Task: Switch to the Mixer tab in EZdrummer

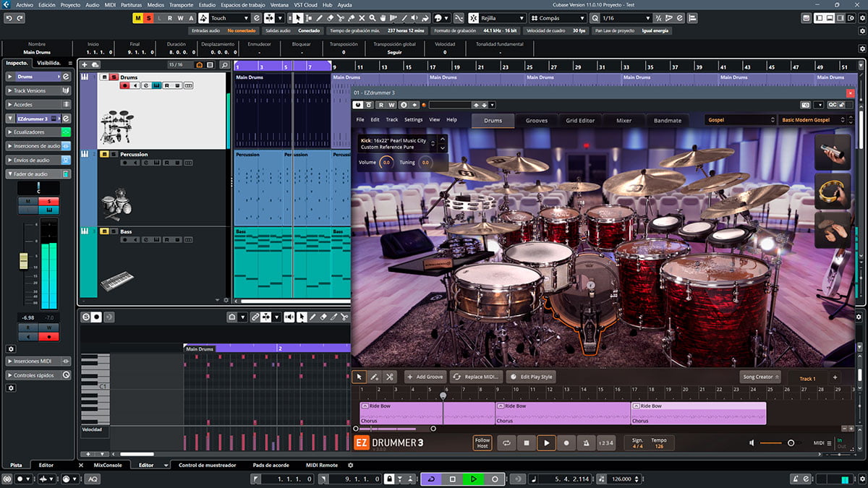Action: 624,121
